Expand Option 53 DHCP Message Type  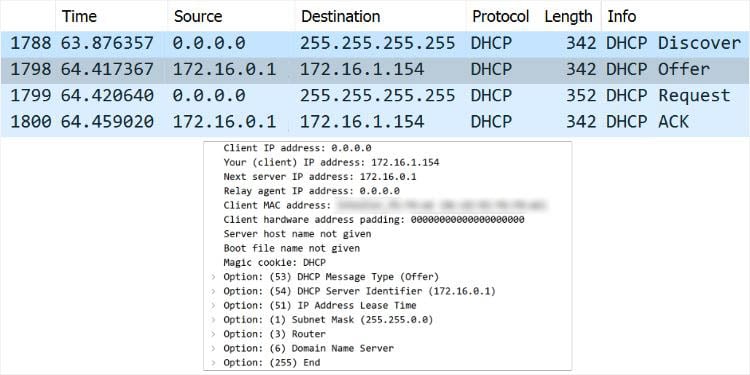pos(213,277)
